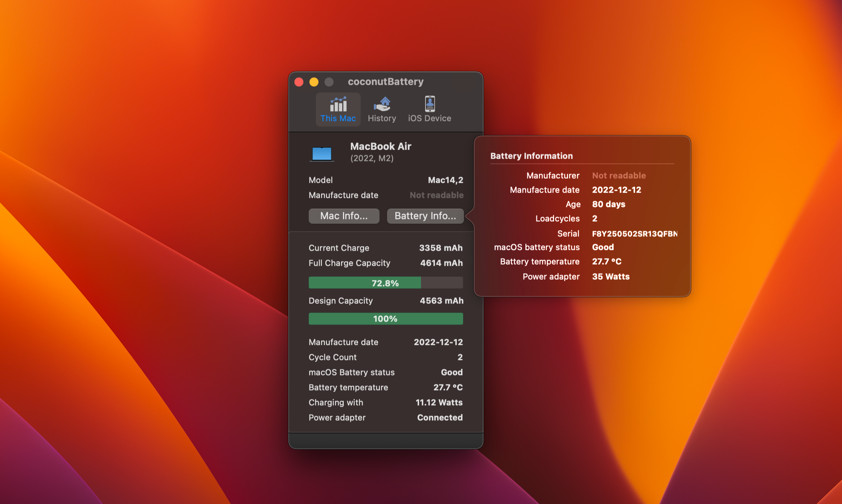Viewport: 842px width, 504px height.
Task: Click the 100% design capacity bar
Action: tap(385, 319)
